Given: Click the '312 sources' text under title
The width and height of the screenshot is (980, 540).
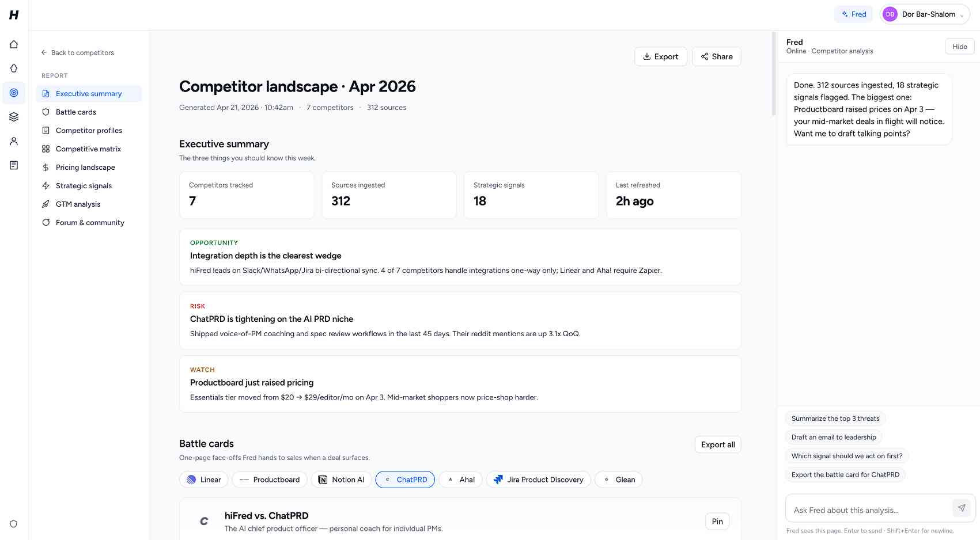Looking at the screenshot, I should (387, 108).
